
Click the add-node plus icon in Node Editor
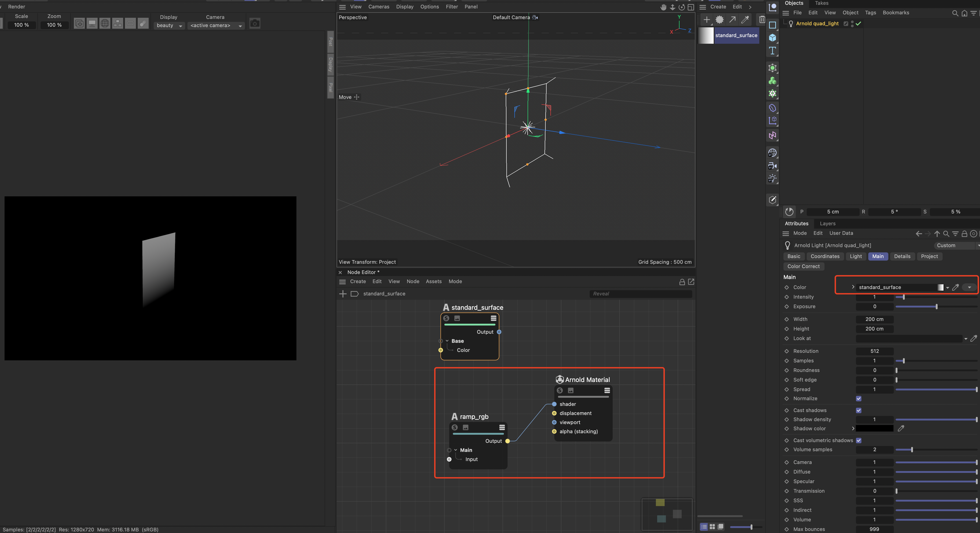coord(343,294)
